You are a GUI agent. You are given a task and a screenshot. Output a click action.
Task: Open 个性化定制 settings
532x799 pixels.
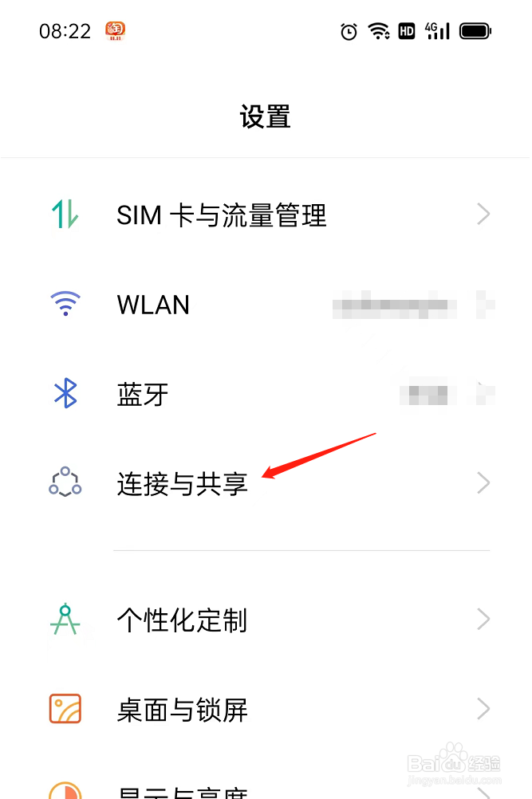pos(266,620)
